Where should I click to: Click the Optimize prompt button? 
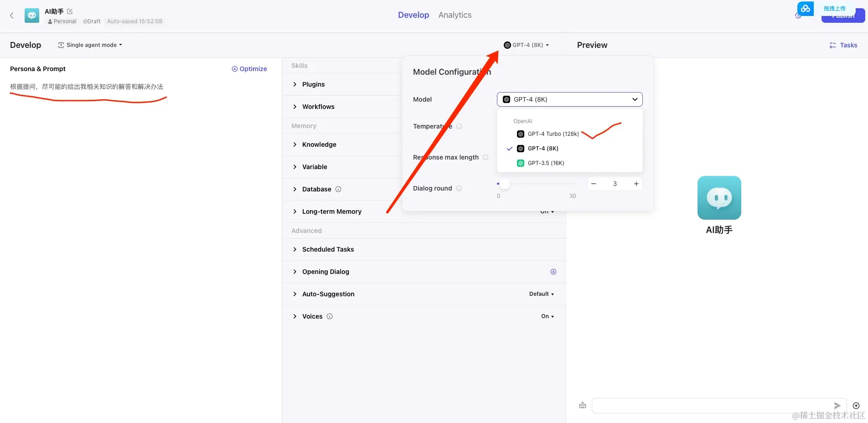click(249, 69)
